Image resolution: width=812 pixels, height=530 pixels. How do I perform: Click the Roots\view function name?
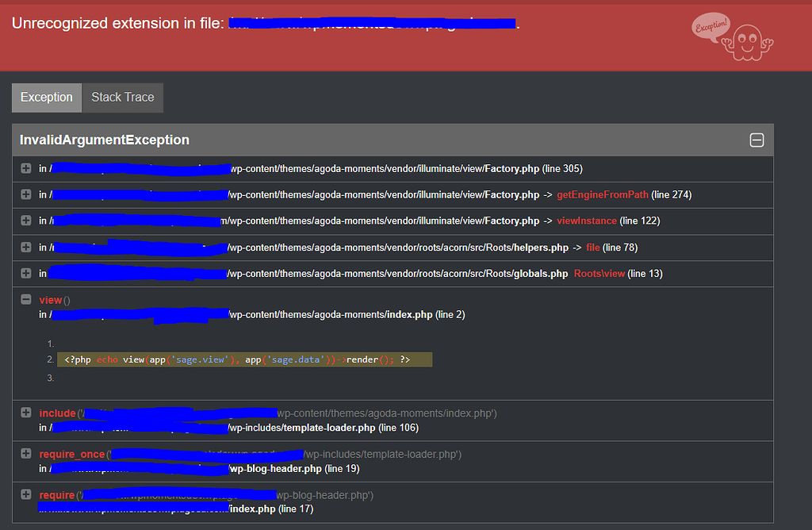tap(599, 274)
